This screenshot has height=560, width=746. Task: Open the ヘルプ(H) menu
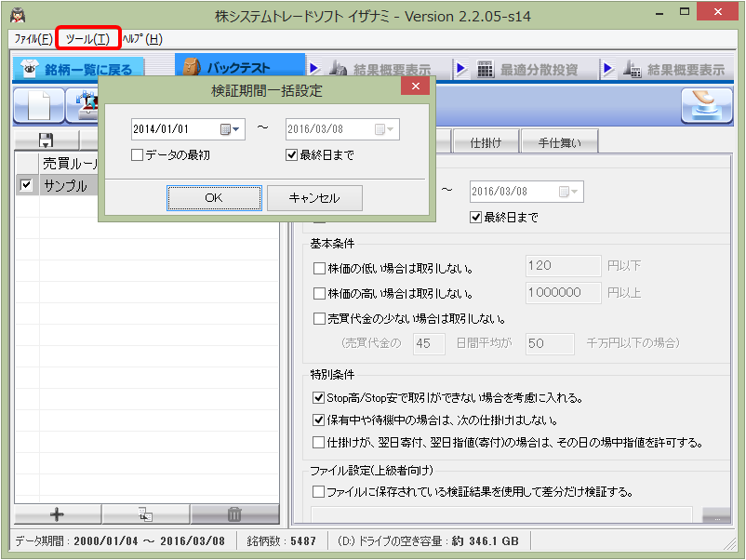pyautogui.click(x=142, y=38)
